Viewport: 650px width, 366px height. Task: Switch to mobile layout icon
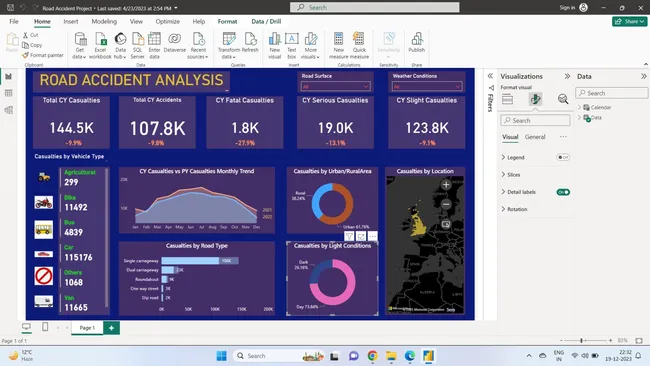(45, 327)
